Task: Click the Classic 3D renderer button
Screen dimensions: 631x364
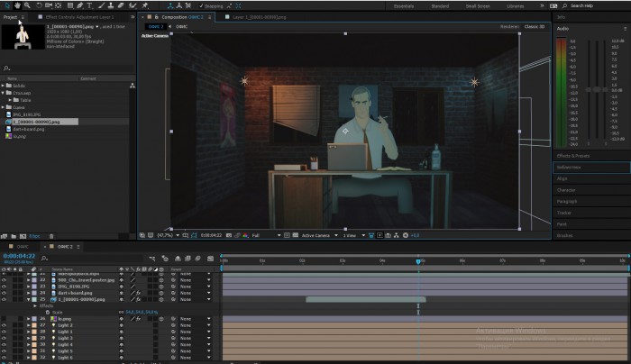Action: [534, 26]
